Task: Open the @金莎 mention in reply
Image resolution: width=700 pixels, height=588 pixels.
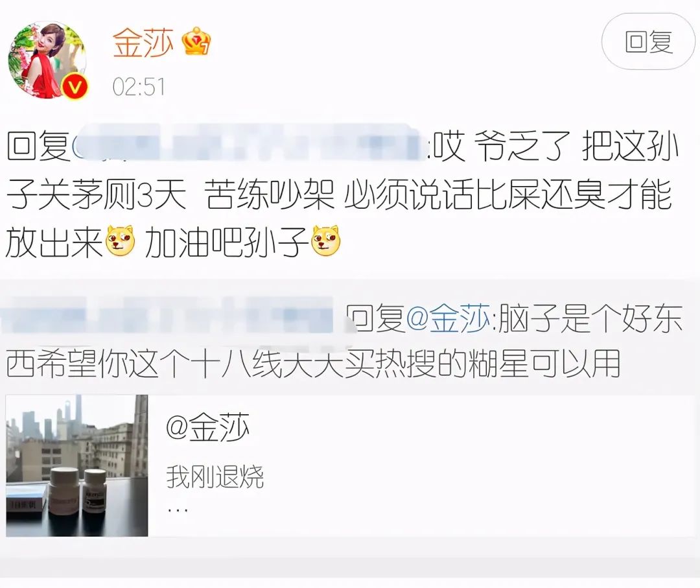Action: click(x=449, y=319)
